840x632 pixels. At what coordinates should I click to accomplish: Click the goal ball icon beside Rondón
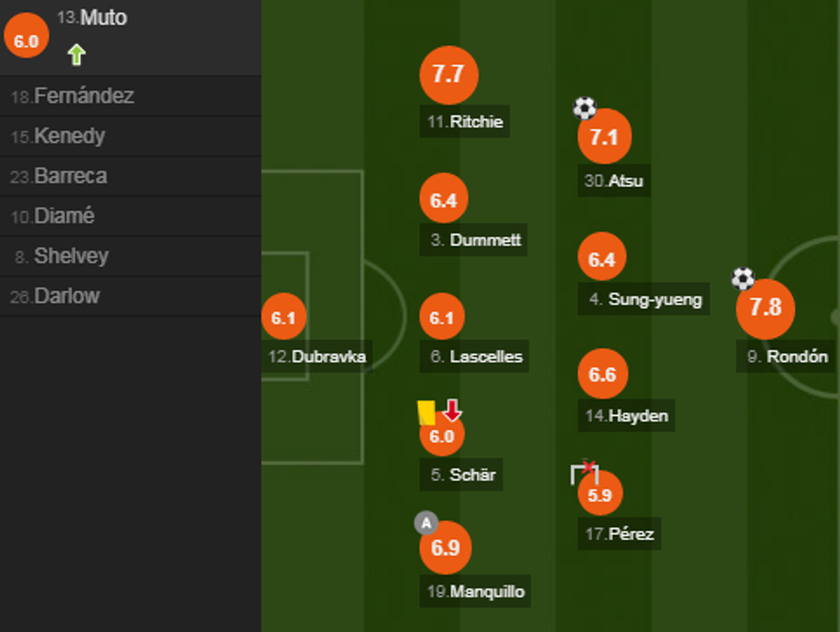[x=743, y=278]
